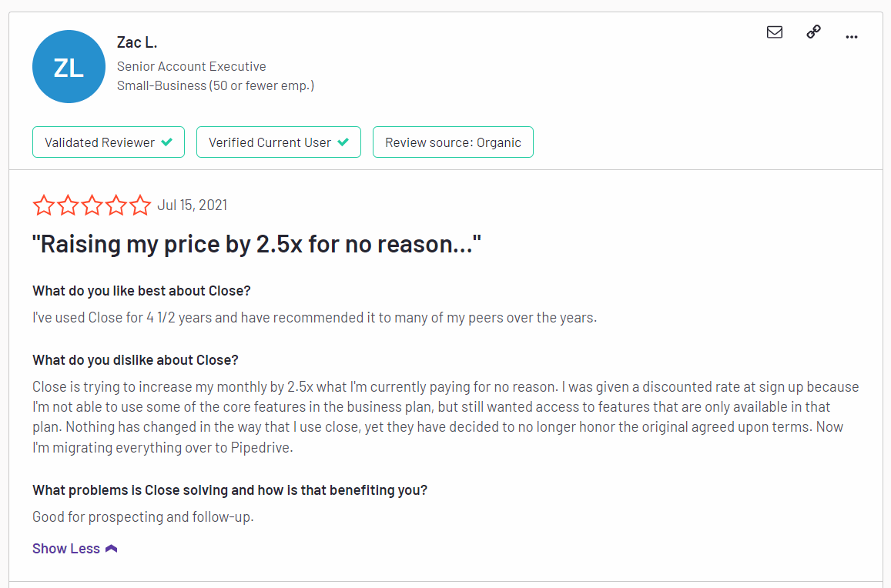891x588 pixels.
Task: Open reviewer name Zac L.
Action: point(137,42)
